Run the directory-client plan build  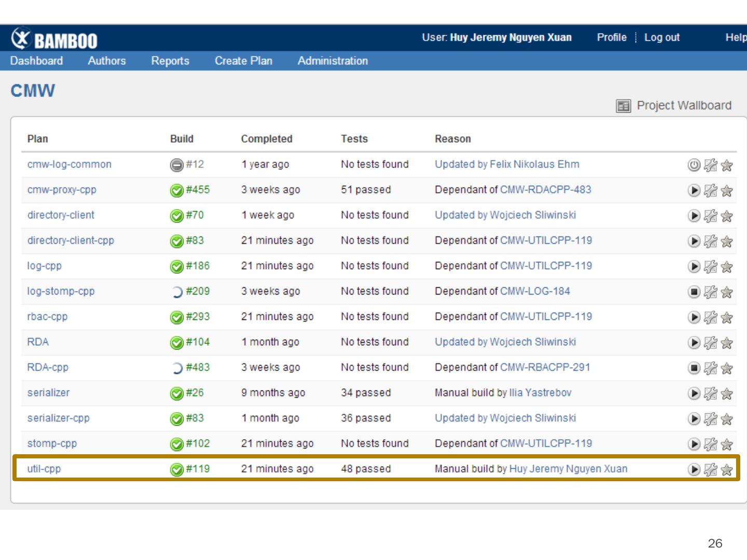694,216
